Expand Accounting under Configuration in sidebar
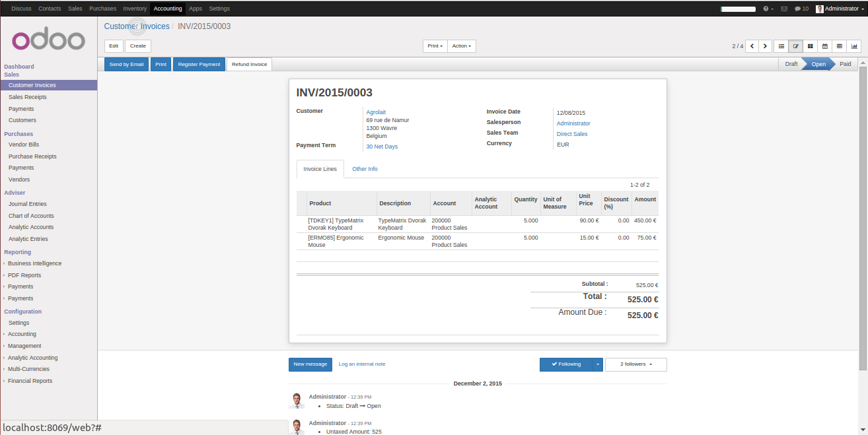Viewport: 868px width, 435px height. click(22, 334)
